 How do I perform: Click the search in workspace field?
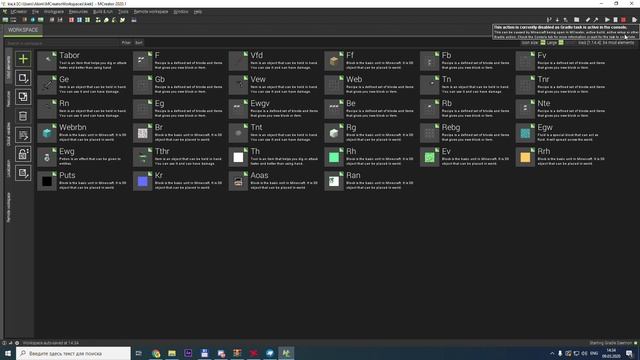tap(61, 42)
